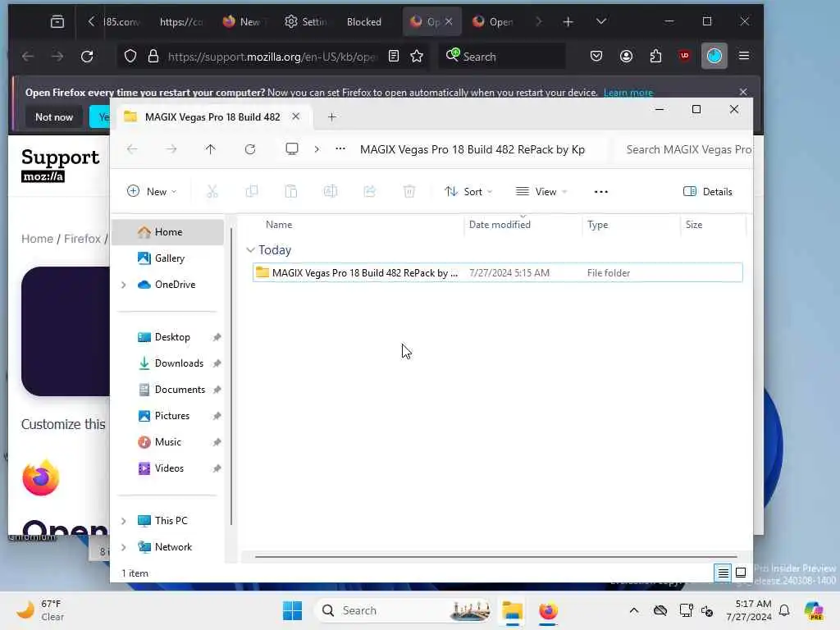Open Firefox View tab icon

tap(57, 21)
